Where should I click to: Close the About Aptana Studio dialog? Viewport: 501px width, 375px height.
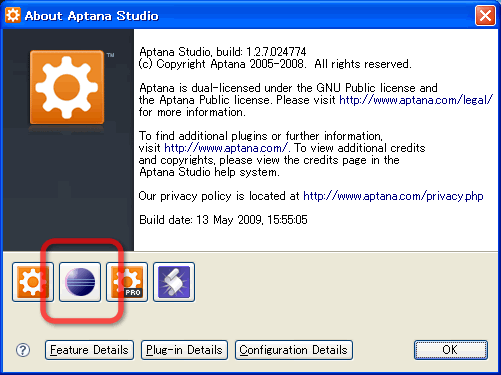(x=485, y=16)
